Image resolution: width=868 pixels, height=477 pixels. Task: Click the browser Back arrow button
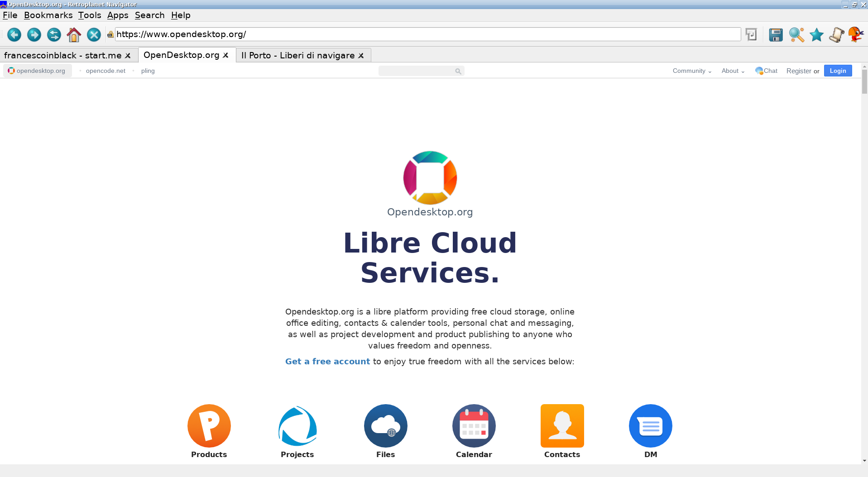click(14, 34)
